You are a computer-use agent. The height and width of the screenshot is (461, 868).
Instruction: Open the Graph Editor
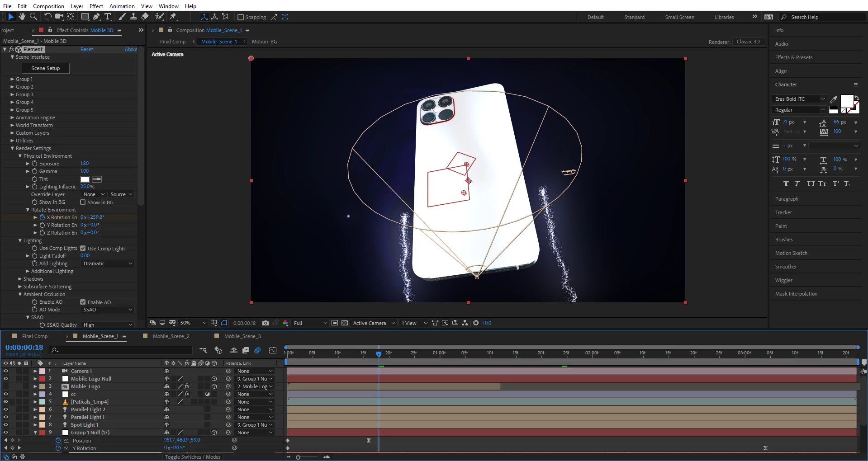point(273,350)
